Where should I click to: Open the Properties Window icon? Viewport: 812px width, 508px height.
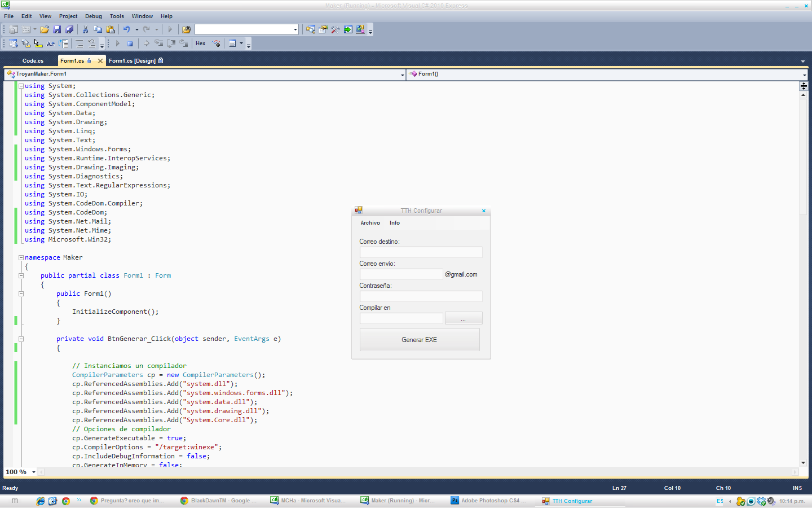pos(323,29)
